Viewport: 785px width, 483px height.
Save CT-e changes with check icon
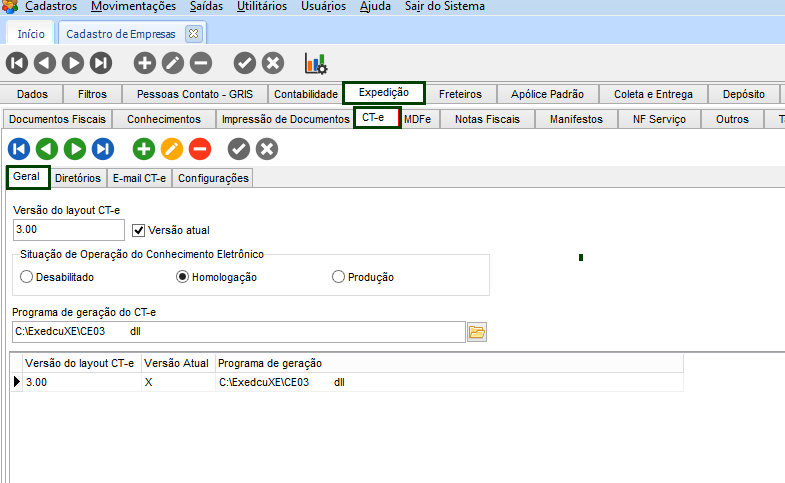239,149
